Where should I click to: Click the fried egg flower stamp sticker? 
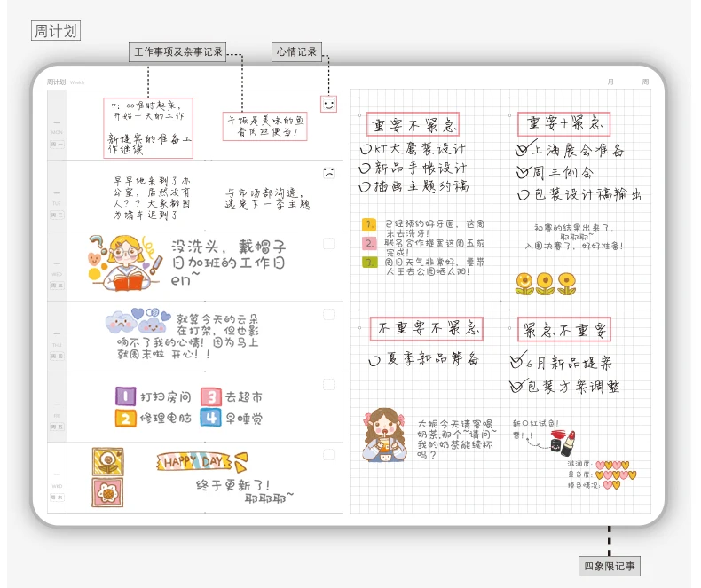click(107, 462)
